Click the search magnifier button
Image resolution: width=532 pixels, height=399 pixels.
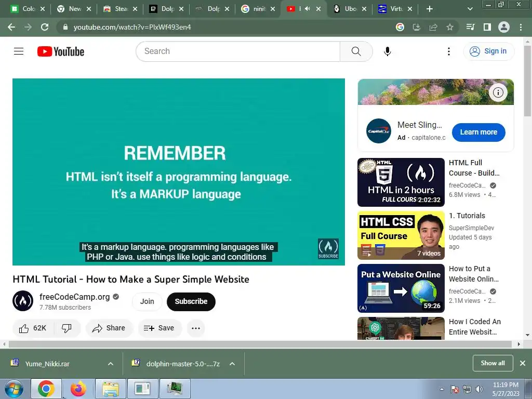(x=356, y=51)
